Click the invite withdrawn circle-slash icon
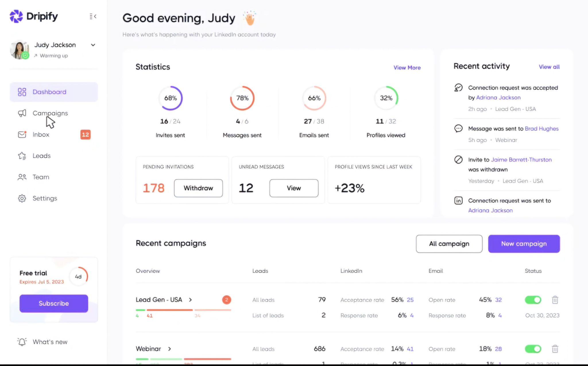Viewport: 588px width, 366px height. point(459,159)
